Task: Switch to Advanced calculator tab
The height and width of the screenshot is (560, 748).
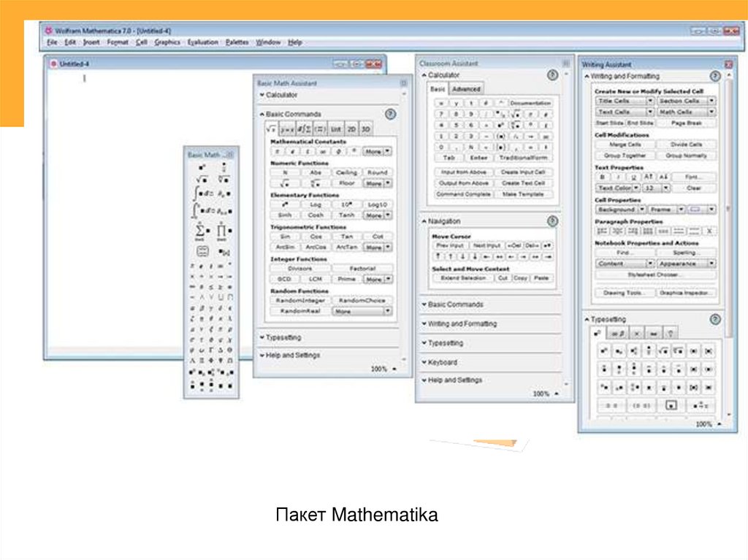Action: [x=466, y=89]
